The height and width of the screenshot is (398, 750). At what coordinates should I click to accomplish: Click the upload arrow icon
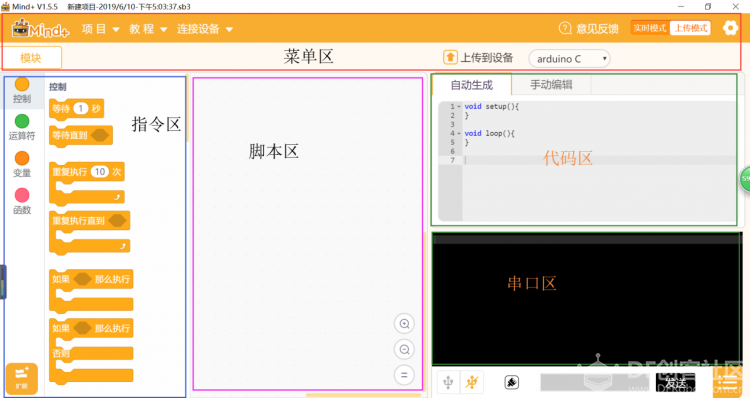point(450,57)
